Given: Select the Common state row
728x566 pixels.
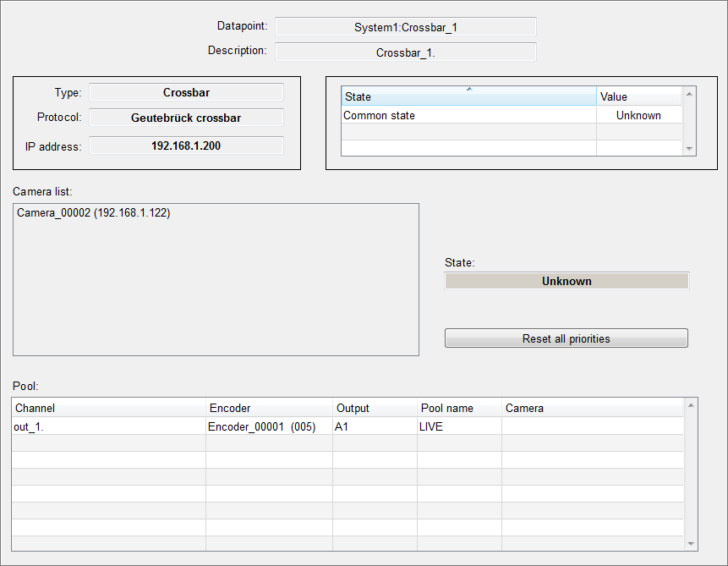Looking at the screenshot, I should point(468,115).
